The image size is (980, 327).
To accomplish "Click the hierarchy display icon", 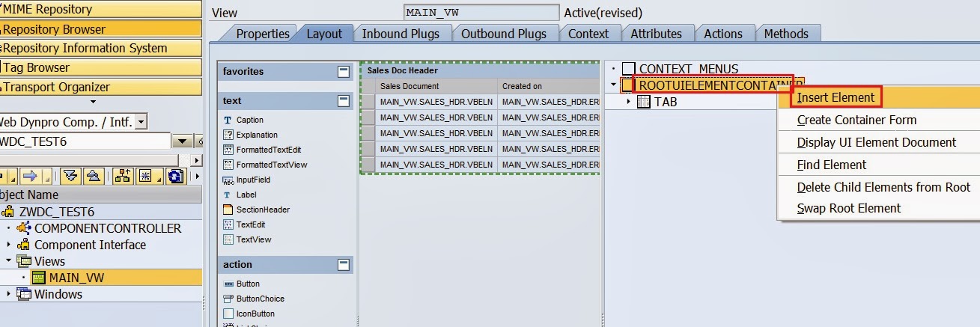I will pyautogui.click(x=123, y=177).
